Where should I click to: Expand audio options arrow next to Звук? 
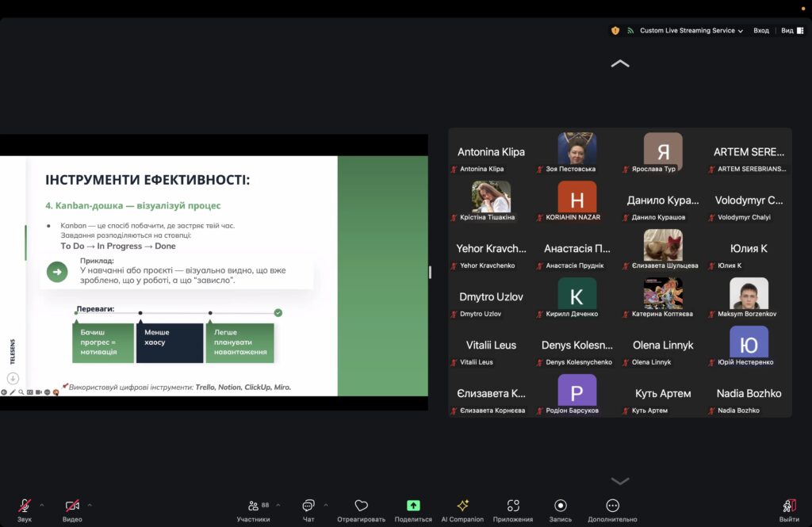click(42, 505)
